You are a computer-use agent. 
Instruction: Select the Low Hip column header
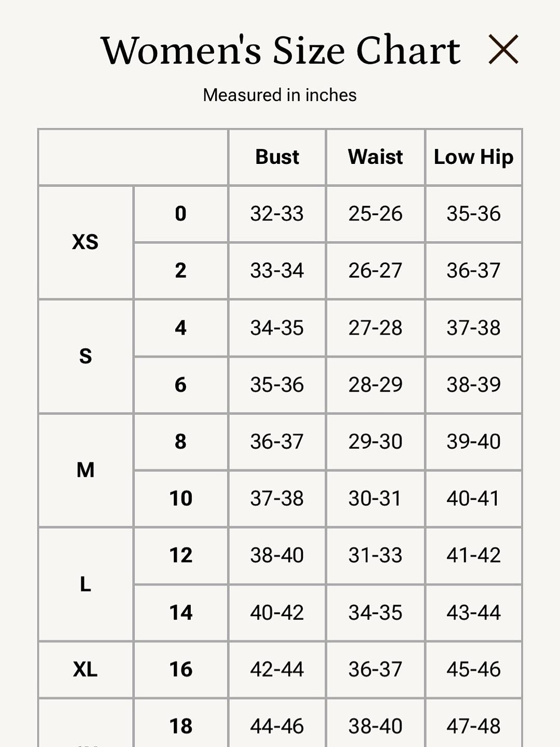(x=473, y=157)
